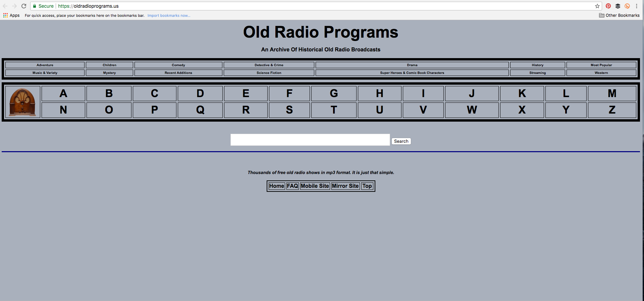Open the Mystery category
The image size is (644, 301).
pyautogui.click(x=109, y=73)
